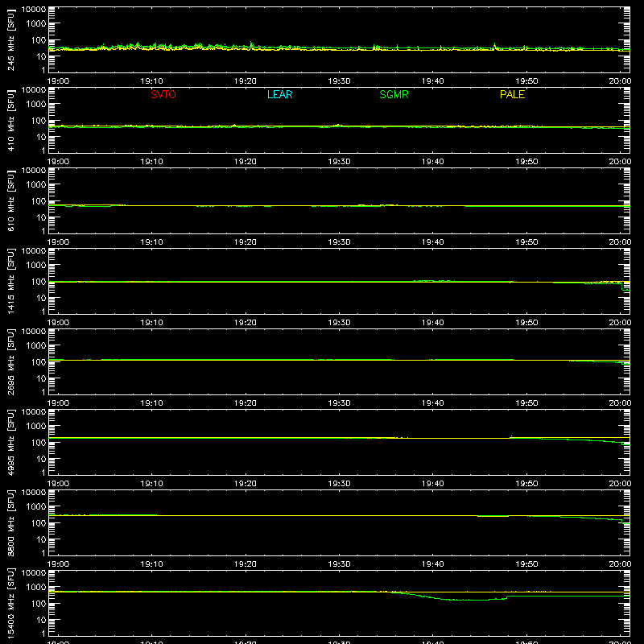The image size is (644, 644).
Task: Select the 15400 MHz [SFU] axis title
Action: point(10,603)
